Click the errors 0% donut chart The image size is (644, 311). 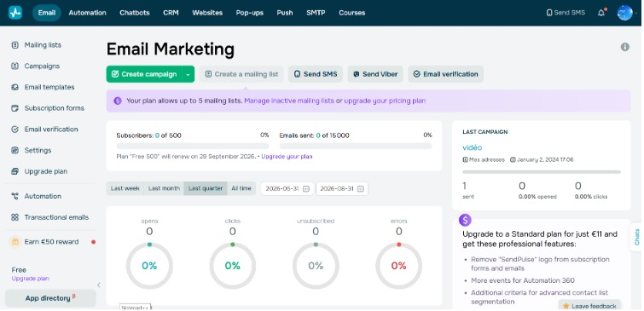[x=399, y=266]
